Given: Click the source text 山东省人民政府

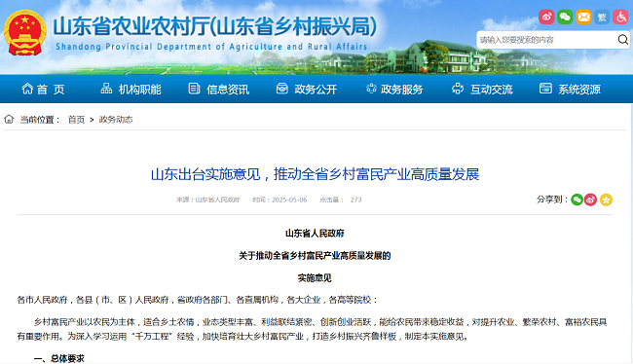Looking at the screenshot, I should tap(217, 200).
